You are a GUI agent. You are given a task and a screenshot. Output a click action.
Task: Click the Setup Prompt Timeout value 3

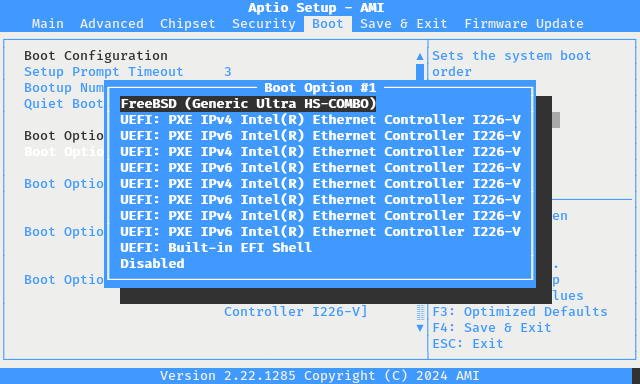click(x=228, y=72)
